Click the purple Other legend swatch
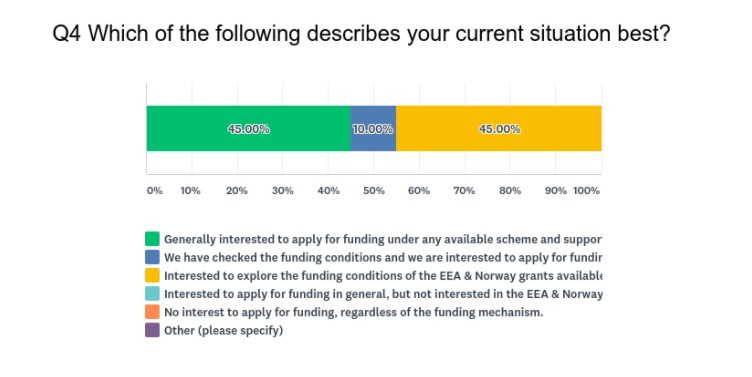 (153, 330)
